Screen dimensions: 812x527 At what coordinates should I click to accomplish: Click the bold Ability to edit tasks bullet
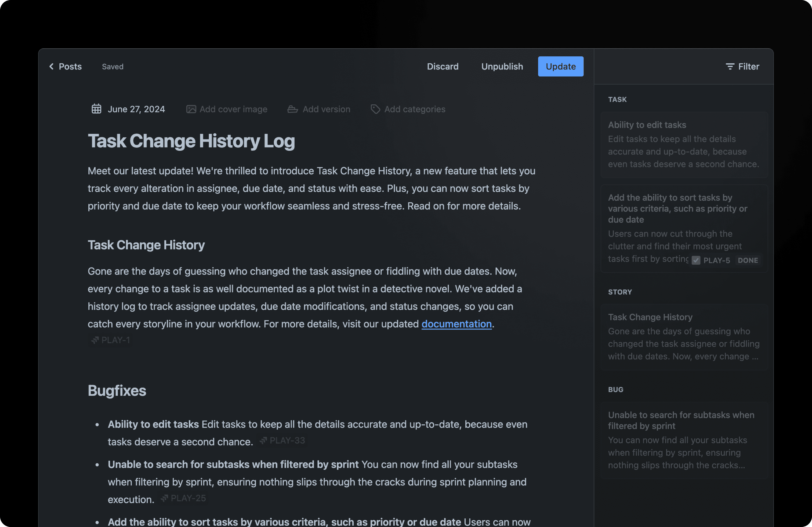point(153,424)
